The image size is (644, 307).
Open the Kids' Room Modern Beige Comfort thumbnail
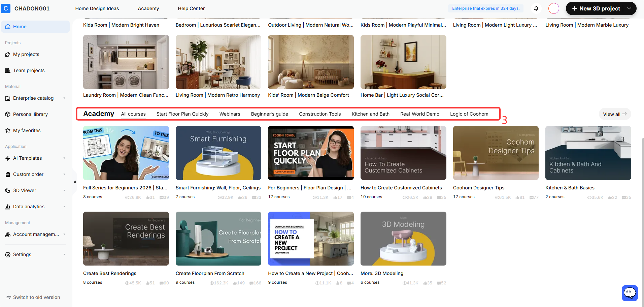coord(311,62)
